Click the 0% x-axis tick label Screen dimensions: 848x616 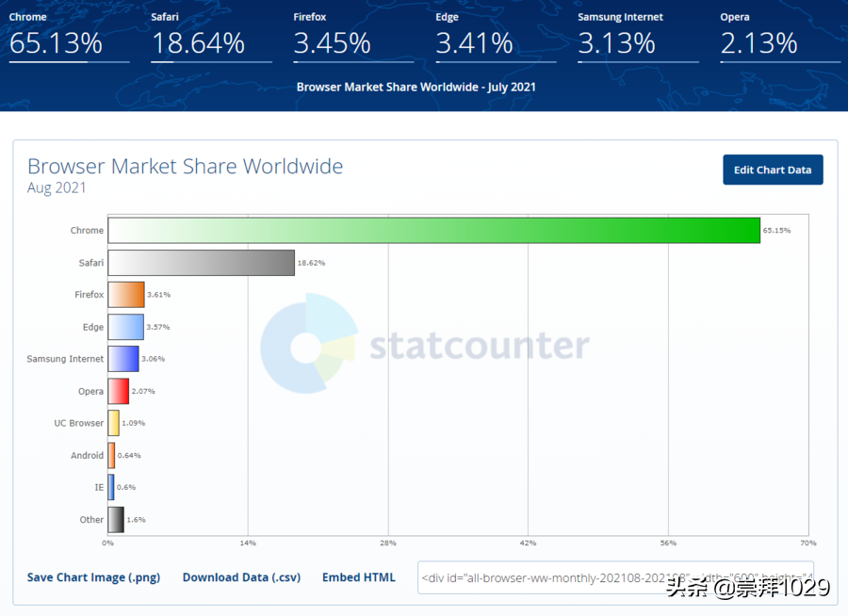(107, 543)
